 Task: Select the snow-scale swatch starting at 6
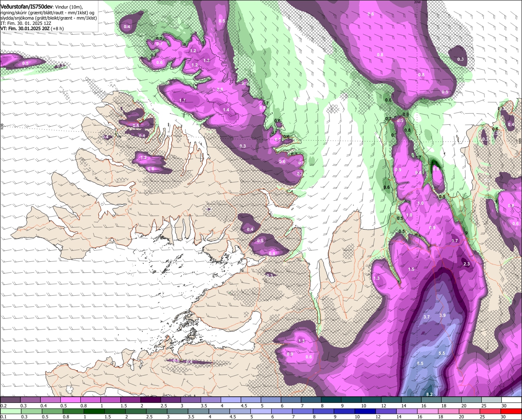tap(291, 400)
